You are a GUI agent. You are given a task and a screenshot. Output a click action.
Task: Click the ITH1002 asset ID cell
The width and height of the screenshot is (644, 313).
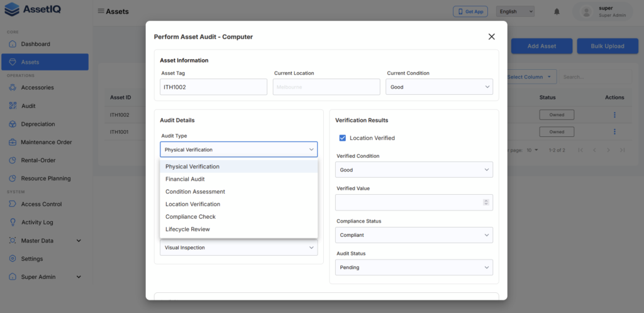tap(119, 115)
